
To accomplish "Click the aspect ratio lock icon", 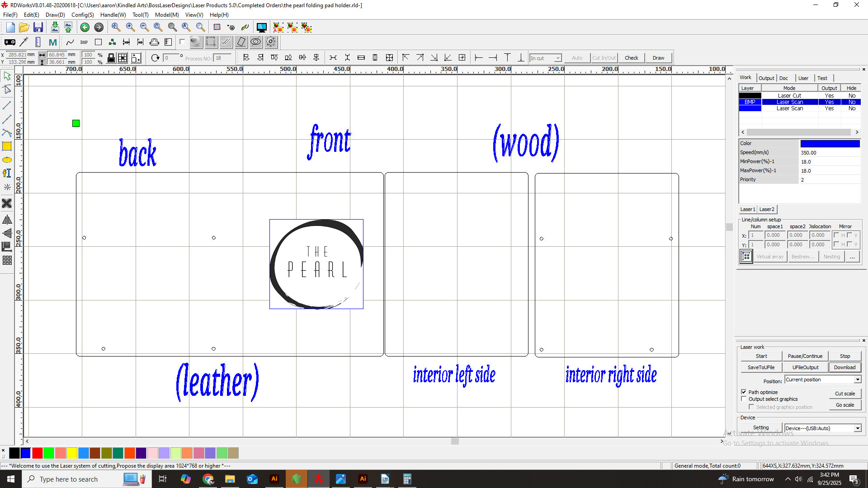I will click(111, 58).
